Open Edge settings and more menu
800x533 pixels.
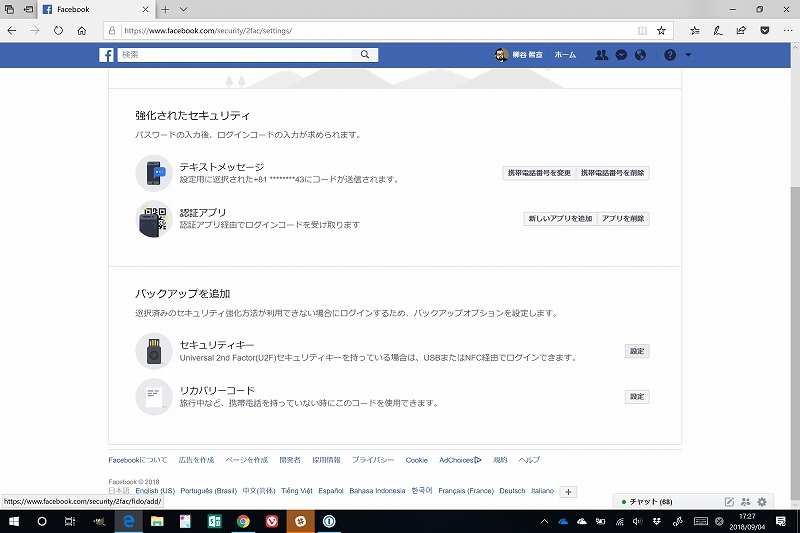[x=788, y=31]
